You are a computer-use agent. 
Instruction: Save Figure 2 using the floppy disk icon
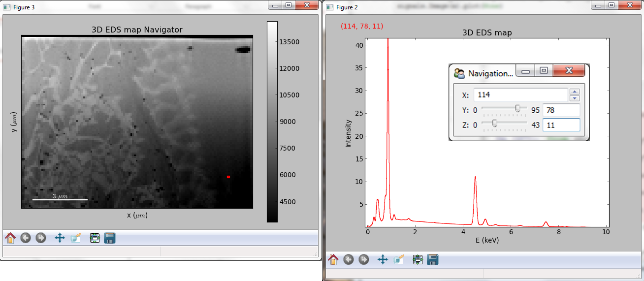click(x=433, y=259)
